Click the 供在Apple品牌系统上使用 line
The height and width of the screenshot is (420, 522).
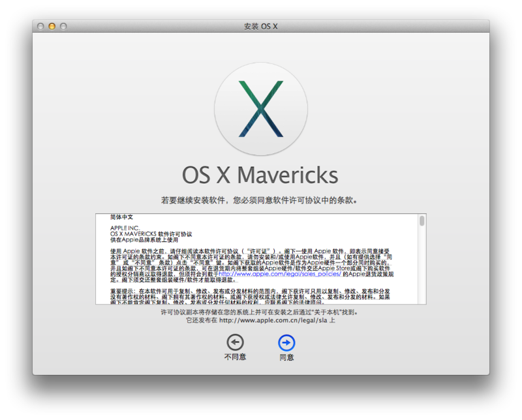[x=144, y=239]
